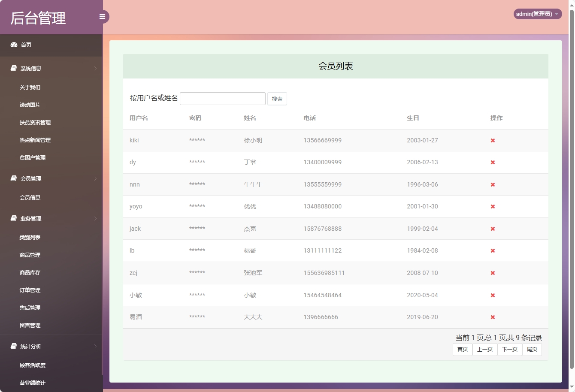The width and height of the screenshot is (575, 392).
Task: Delete member zcj using red cross icon
Action: click(x=493, y=273)
